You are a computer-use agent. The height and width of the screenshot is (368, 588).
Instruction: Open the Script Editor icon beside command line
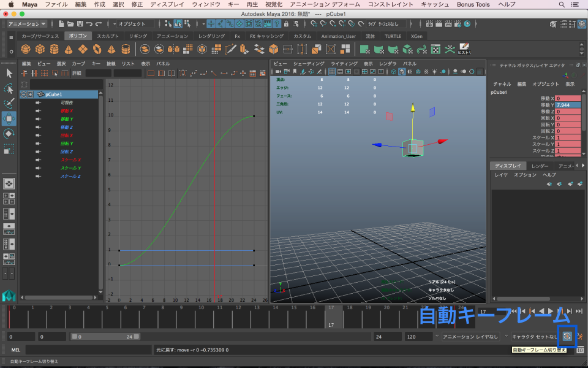click(x=580, y=350)
